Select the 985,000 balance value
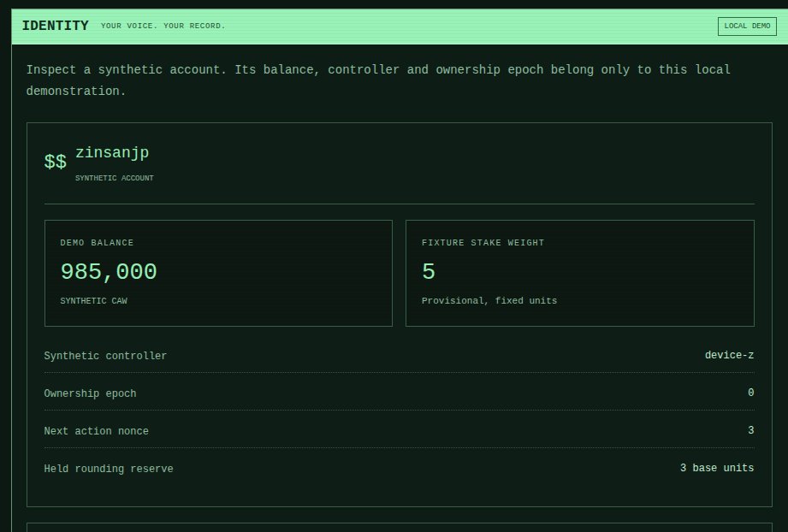 pyautogui.click(x=109, y=271)
